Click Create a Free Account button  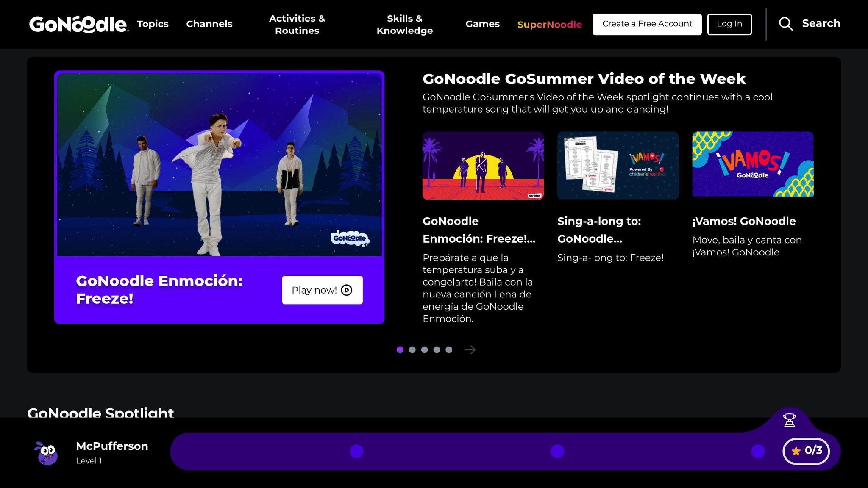[647, 24]
